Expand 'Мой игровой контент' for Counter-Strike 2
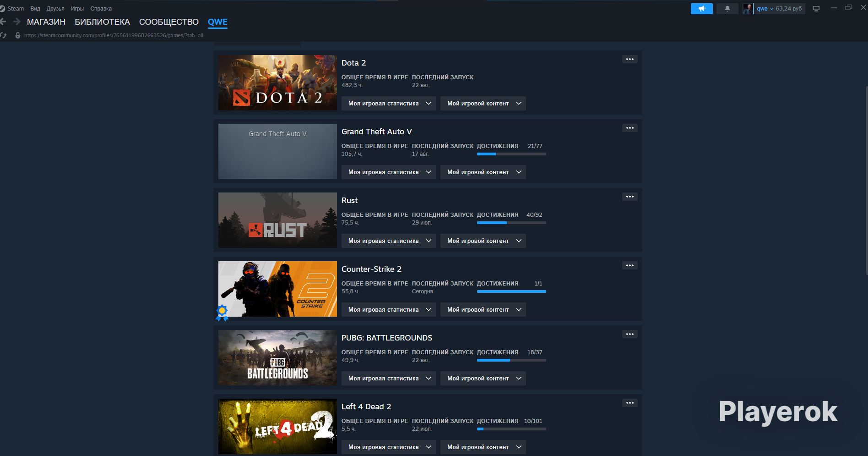 483,310
